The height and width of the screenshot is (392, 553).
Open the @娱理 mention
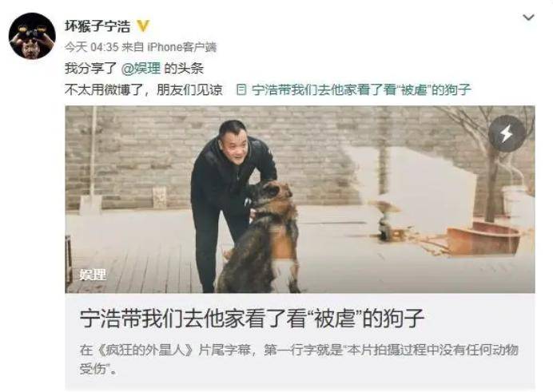tap(141, 68)
